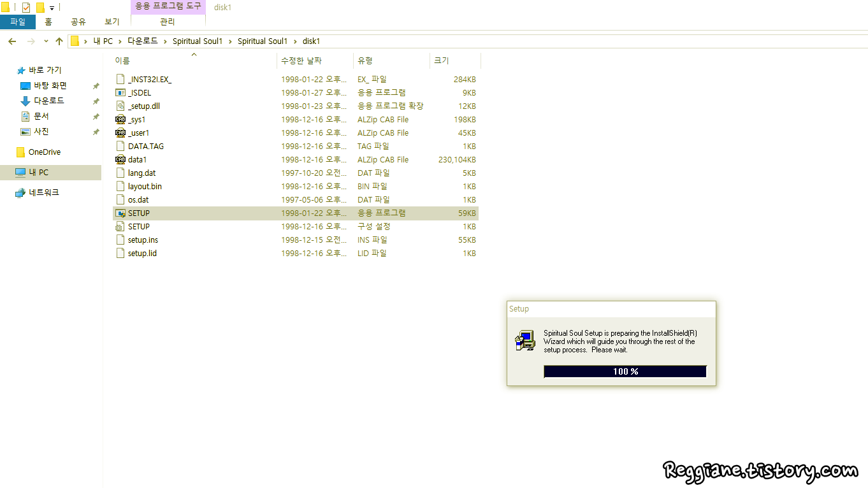Click the 바탕 화면 pin icon

pyautogui.click(x=96, y=86)
